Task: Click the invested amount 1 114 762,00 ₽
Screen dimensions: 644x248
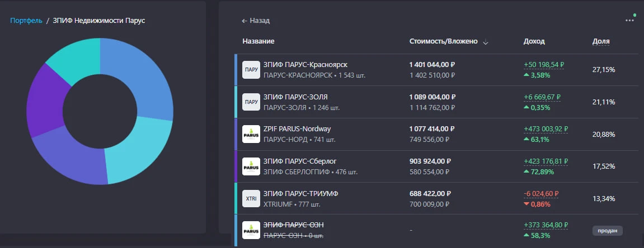Action: click(x=431, y=107)
